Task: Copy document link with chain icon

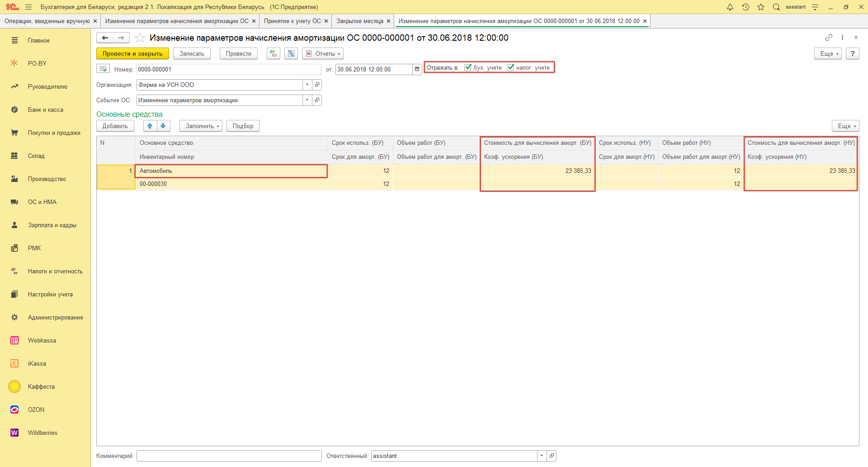Action: [829, 38]
